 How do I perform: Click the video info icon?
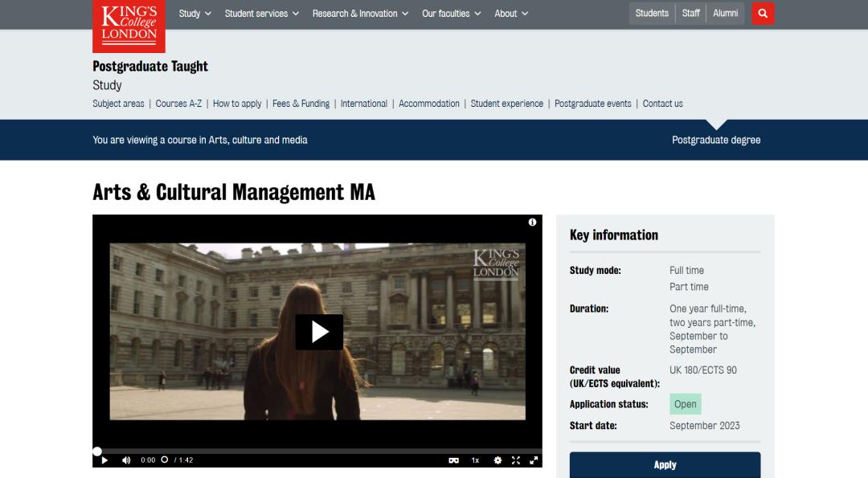[x=532, y=223]
